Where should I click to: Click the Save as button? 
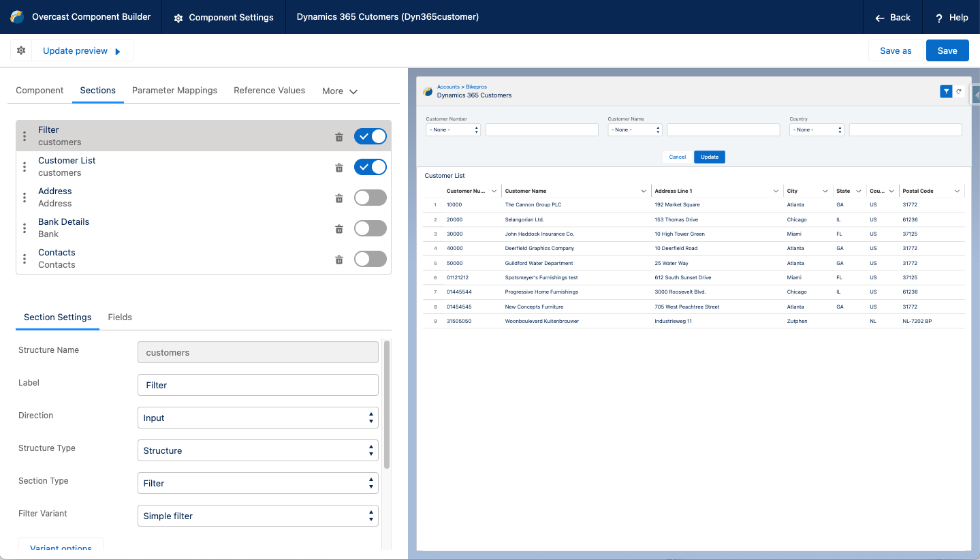(x=896, y=50)
